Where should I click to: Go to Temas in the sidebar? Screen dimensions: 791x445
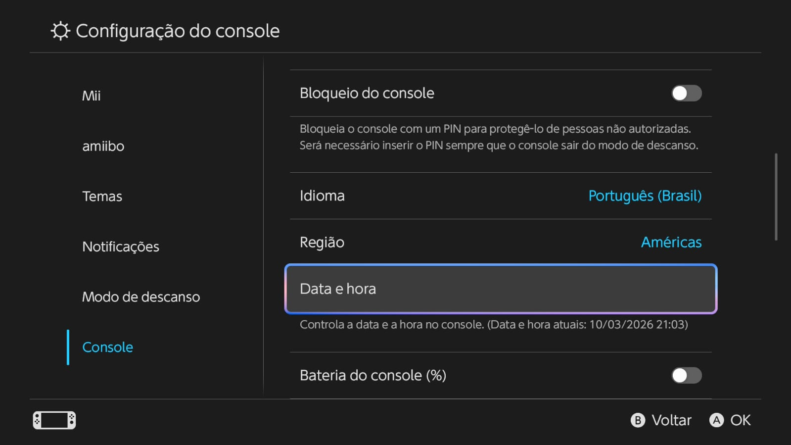(x=102, y=197)
